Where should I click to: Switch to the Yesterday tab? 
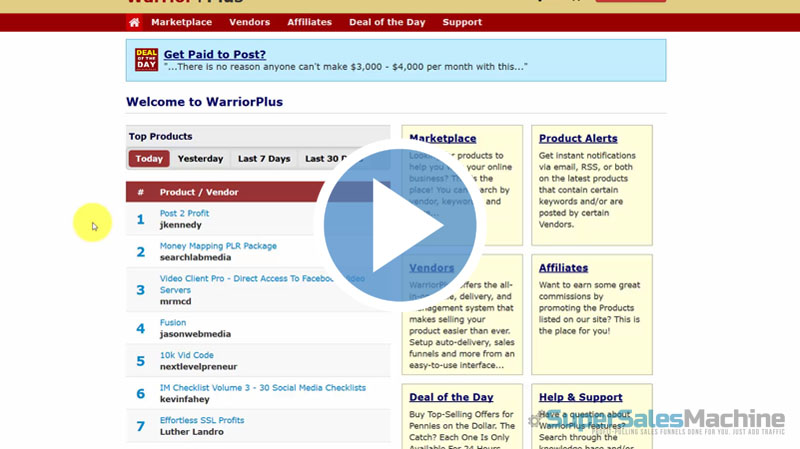(200, 159)
